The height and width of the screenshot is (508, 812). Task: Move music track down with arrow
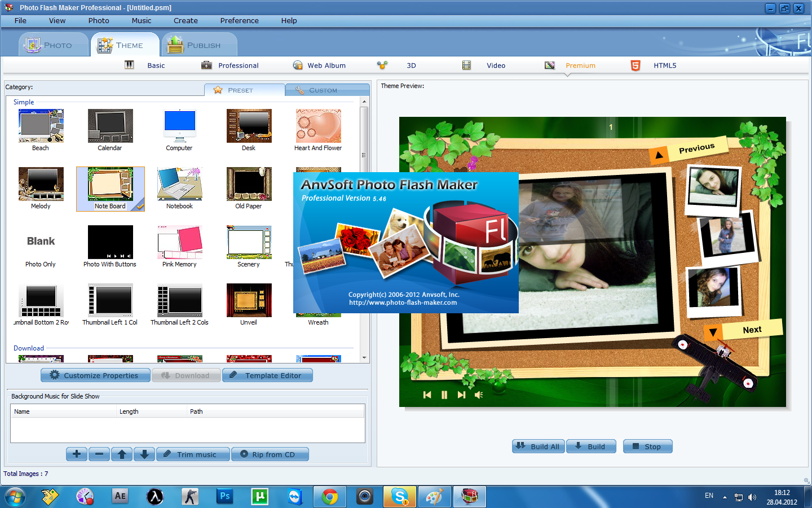pos(144,454)
